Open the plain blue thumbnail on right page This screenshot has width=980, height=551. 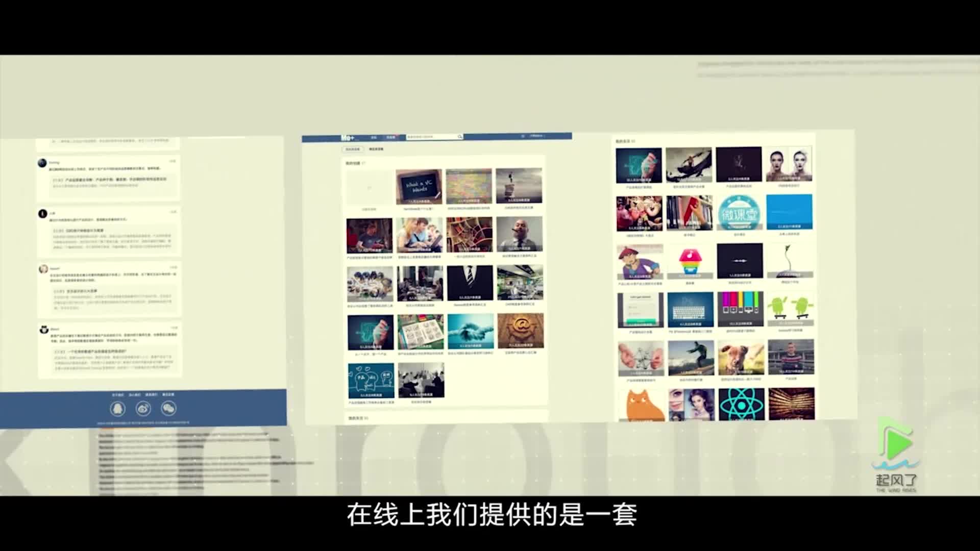[789, 212]
